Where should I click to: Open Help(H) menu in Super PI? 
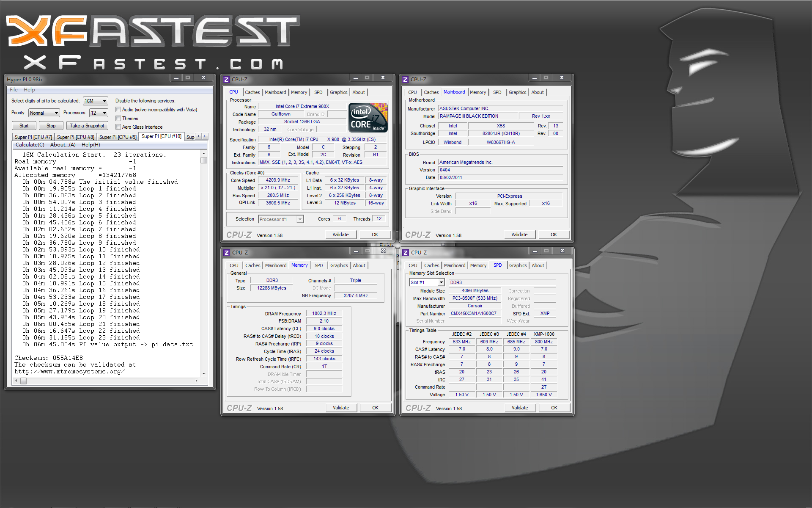[91, 145]
